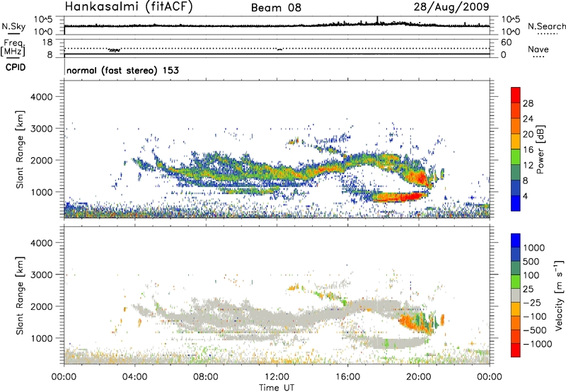This screenshot has width=566, height=392.
Task: Click the blue top Velocity colorbar segment
Action: [516, 241]
